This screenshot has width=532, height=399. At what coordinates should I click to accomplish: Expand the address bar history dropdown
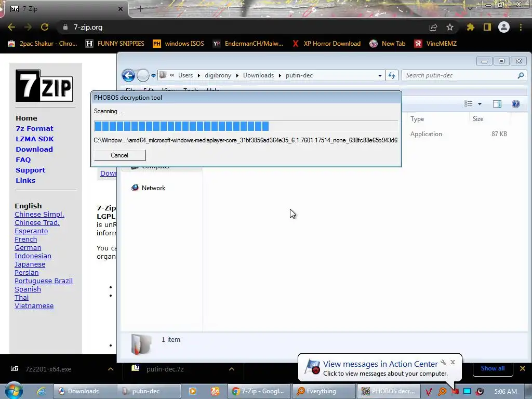tap(380, 76)
